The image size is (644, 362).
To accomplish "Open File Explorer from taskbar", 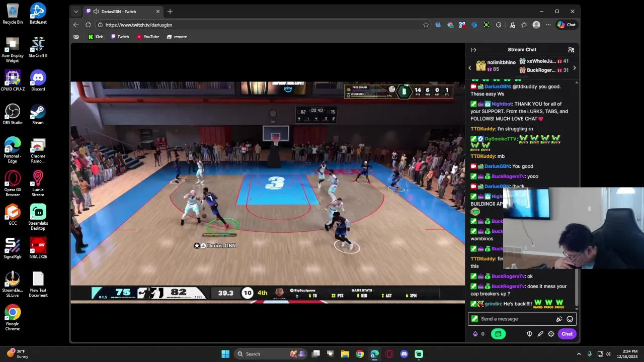I will pos(345,354).
